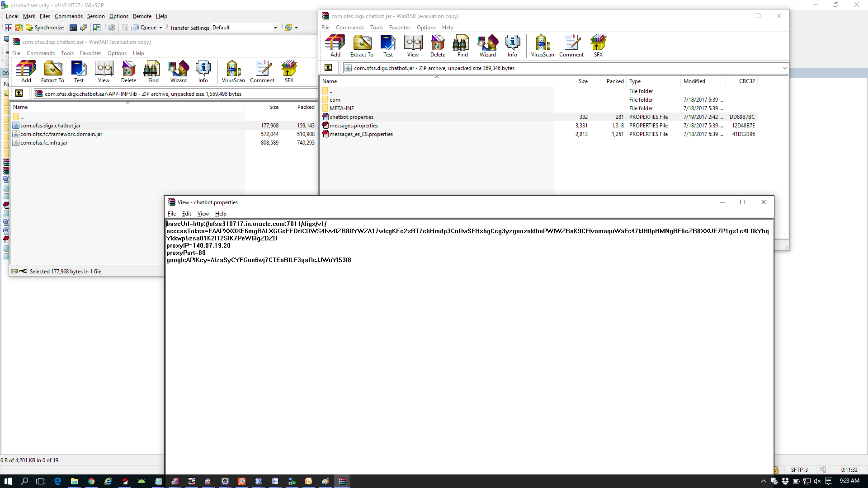The width and height of the screenshot is (868, 488).
Task: Click Synchronize button in WinSCP toolbar
Action: (45, 28)
